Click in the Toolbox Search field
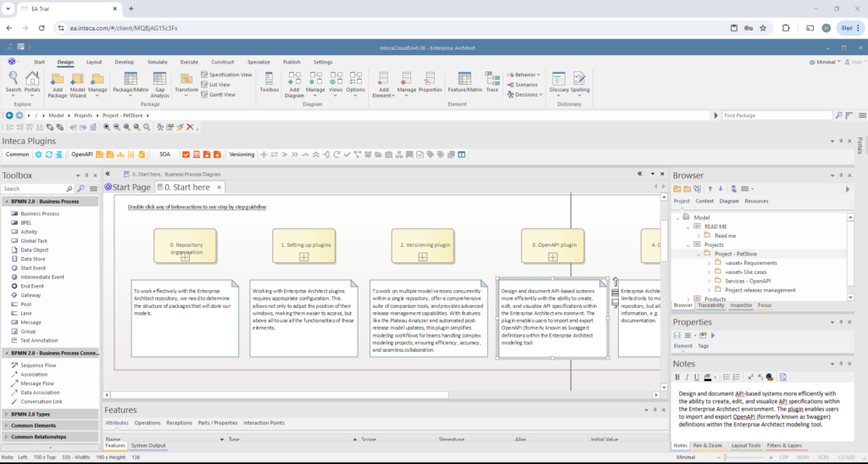868x464 pixels. (38, 189)
